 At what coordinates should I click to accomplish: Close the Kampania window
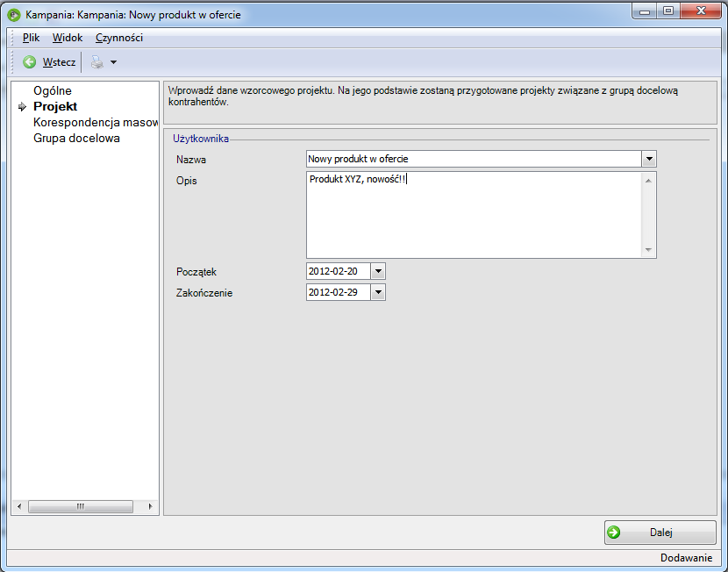click(701, 11)
